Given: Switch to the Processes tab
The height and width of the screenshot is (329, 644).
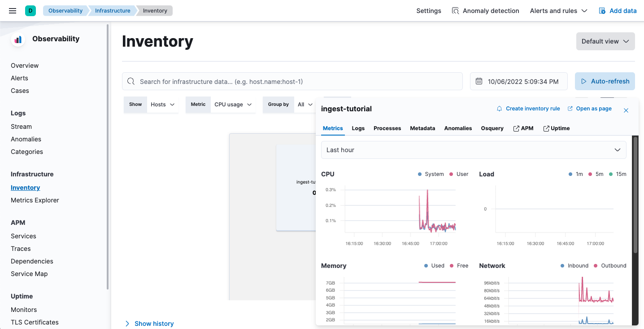Looking at the screenshot, I should (387, 128).
